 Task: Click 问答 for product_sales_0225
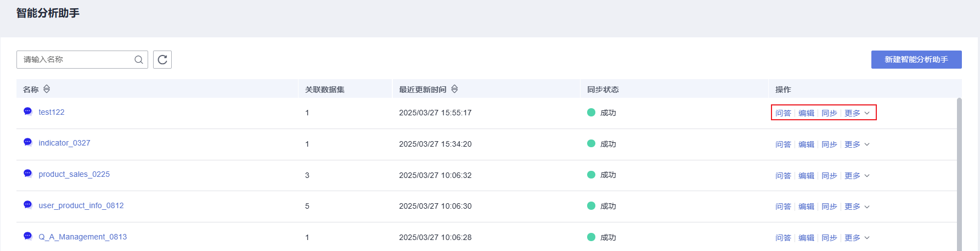click(783, 176)
